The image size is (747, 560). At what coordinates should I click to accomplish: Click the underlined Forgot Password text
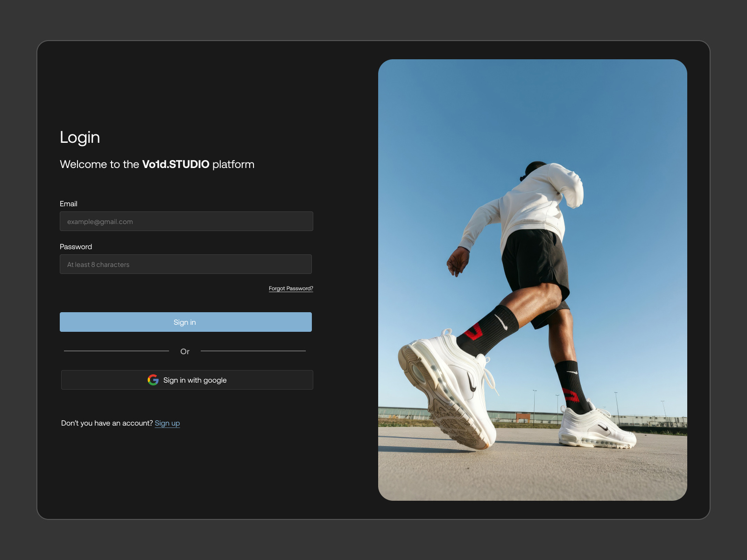[x=290, y=288]
